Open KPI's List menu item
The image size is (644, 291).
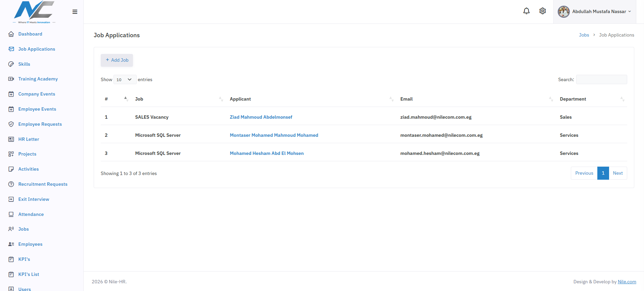29,274
